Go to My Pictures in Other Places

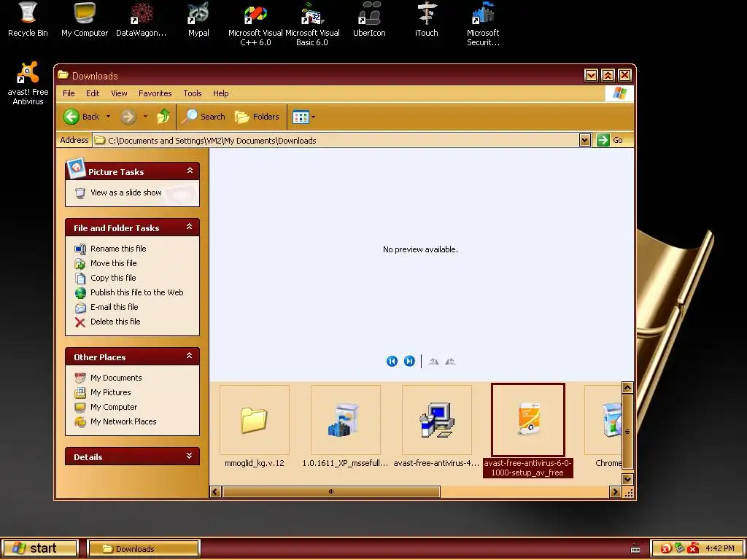point(111,392)
